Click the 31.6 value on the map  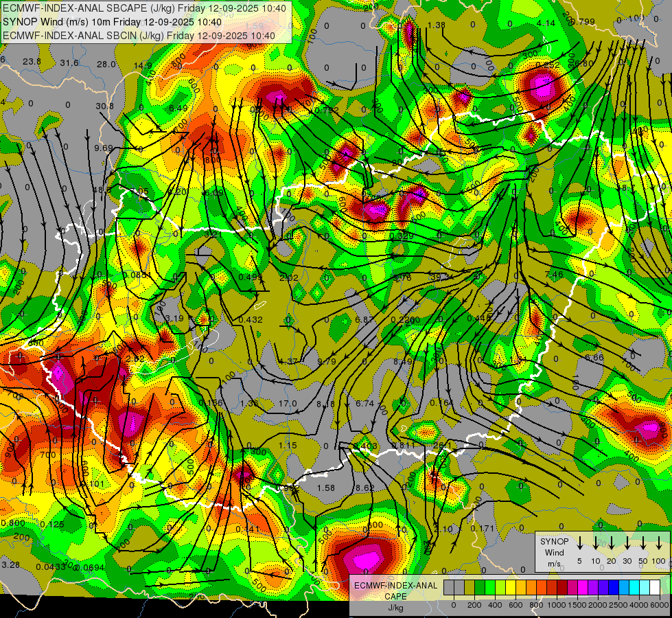(69, 63)
